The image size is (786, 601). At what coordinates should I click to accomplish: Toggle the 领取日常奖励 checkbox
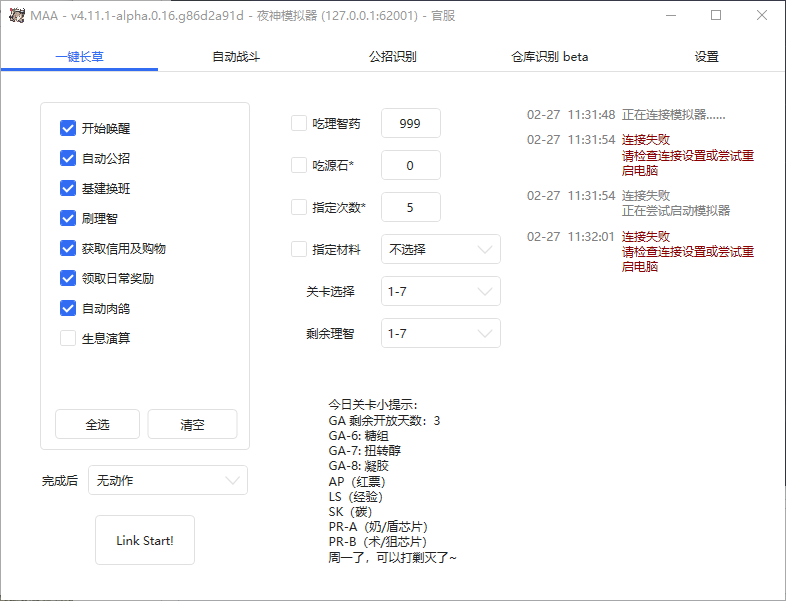click(x=68, y=278)
